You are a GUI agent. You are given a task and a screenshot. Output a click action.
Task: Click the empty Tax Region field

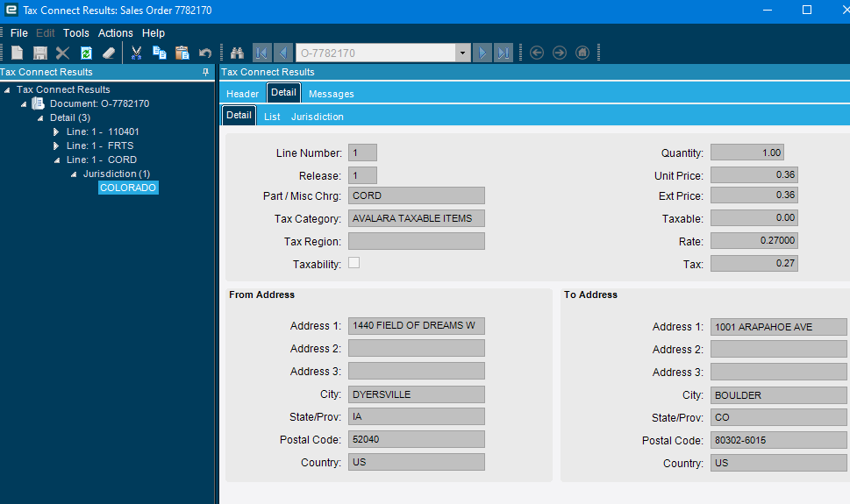[x=417, y=241]
